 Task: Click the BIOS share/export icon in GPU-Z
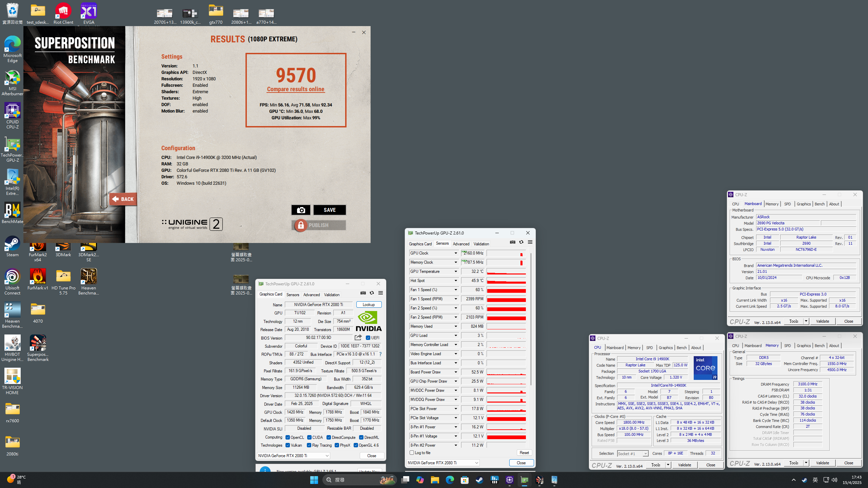point(358,338)
